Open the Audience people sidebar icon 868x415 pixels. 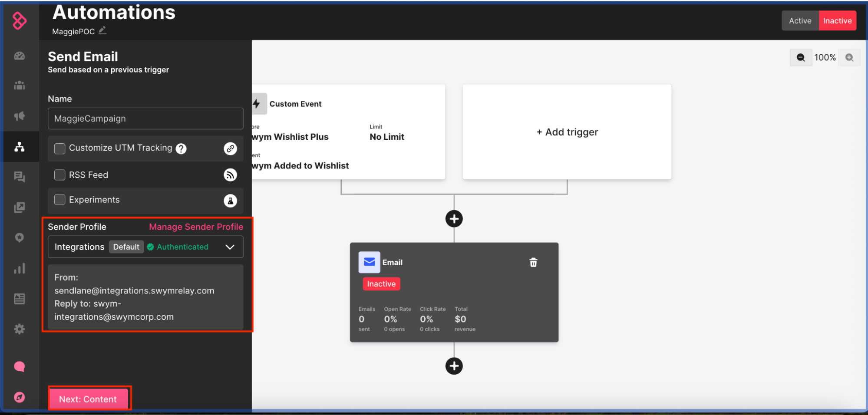(20, 86)
